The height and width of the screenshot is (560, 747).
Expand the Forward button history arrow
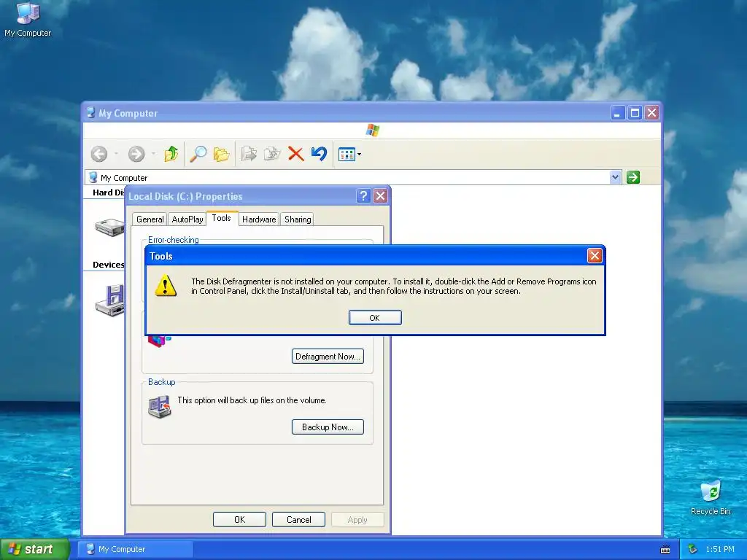[x=153, y=154]
